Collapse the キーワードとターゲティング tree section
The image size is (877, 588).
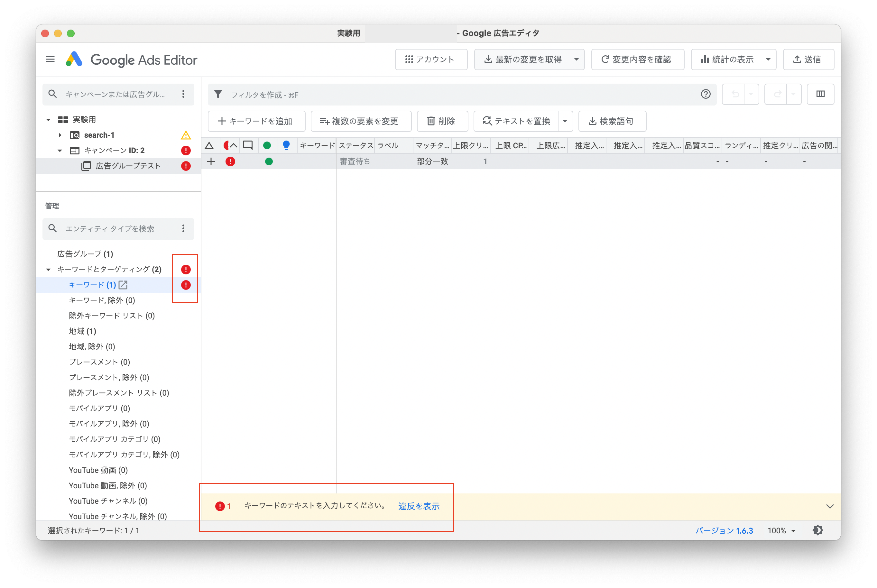48,269
